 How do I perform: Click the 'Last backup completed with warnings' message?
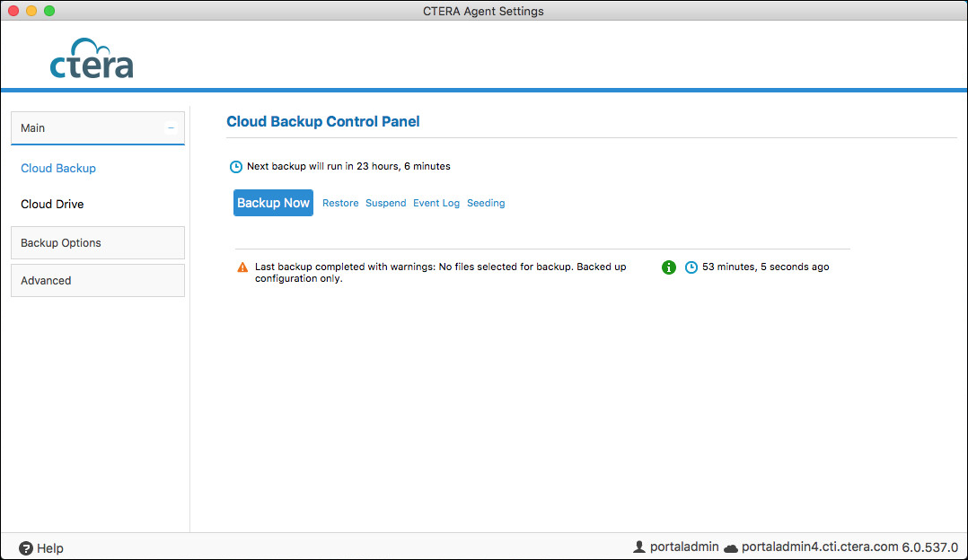tap(441, 273)
